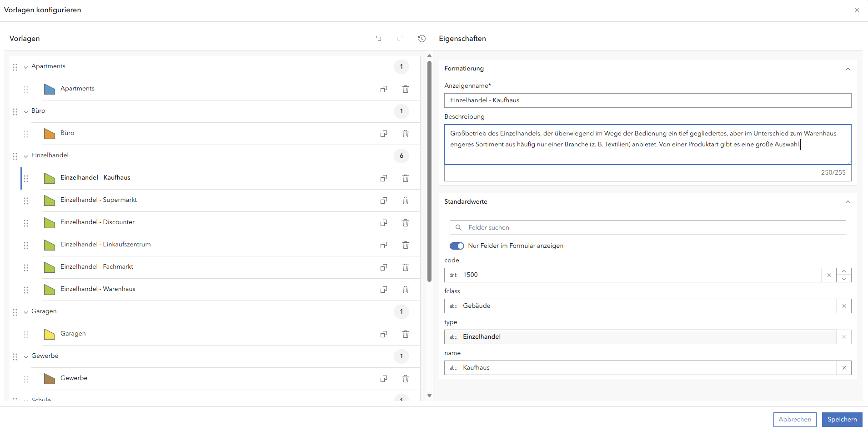Image resolution: width=868 pixels, height=431 pixels.
Task: Duplicate the Büro template
Action: [384, 134]
